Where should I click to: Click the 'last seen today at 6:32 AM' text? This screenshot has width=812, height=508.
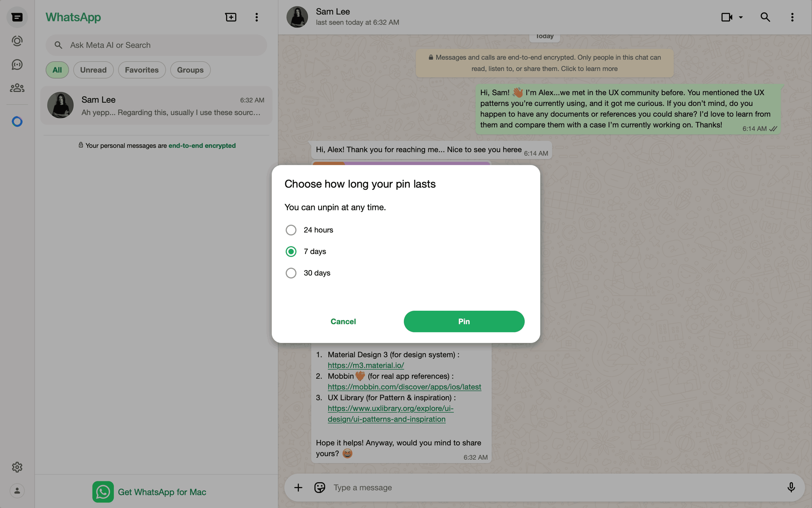[357, 22]
